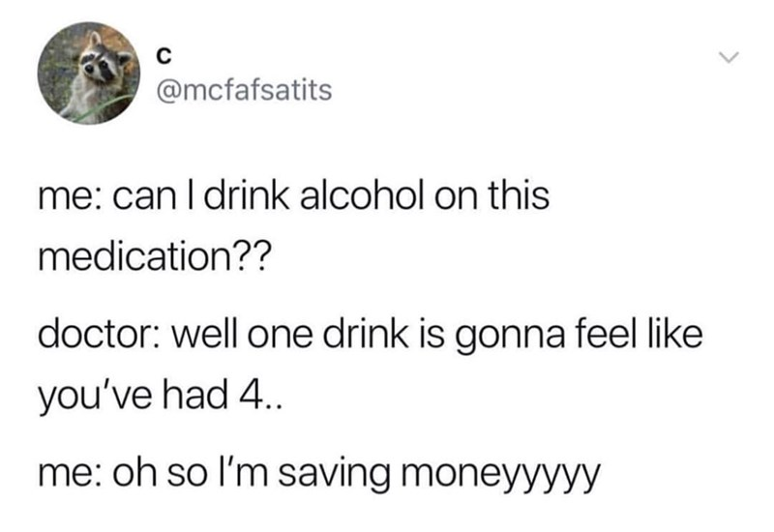
Task: Select the line starting with "doctor:"
Action: (371, 336)
